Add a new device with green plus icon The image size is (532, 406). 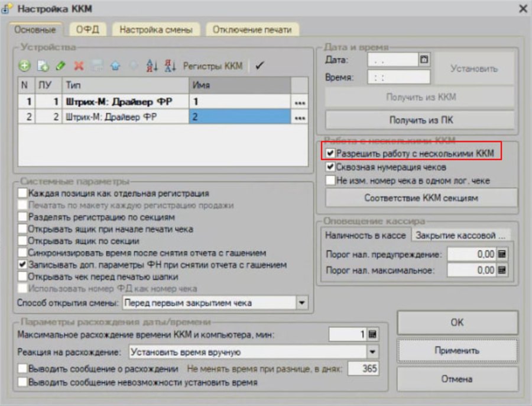24,66
